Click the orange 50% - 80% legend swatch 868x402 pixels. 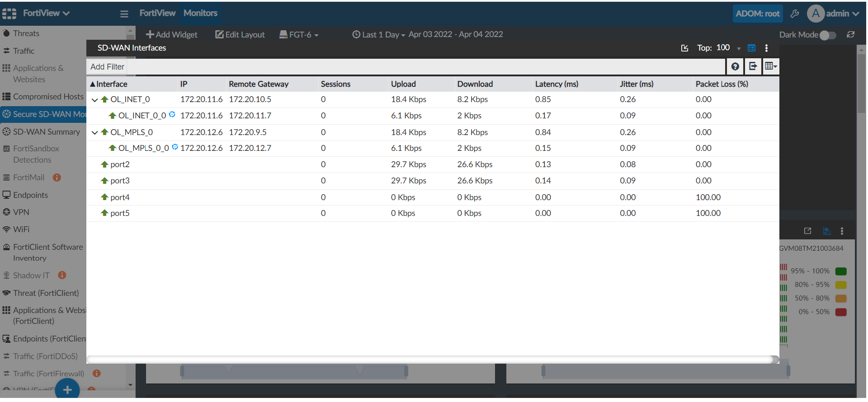pyautogui.click(x=841, y=299)
